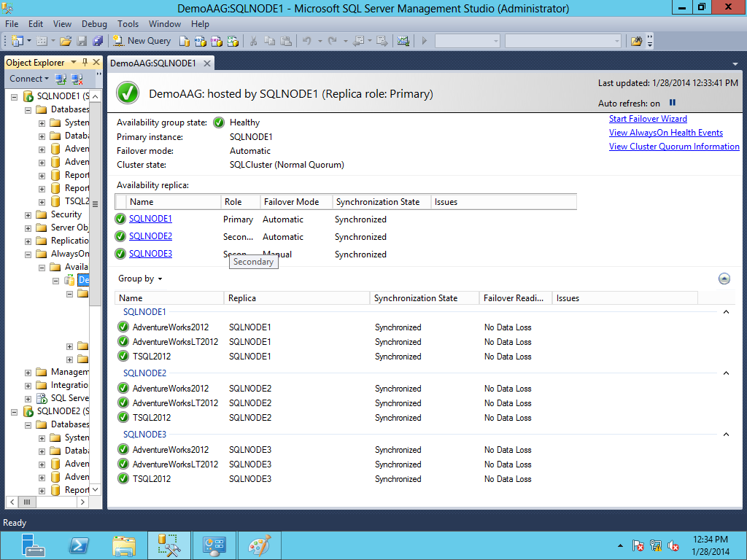
Task: Open View AlwaysOn Health Events link
Action: [x=665, y=133]
